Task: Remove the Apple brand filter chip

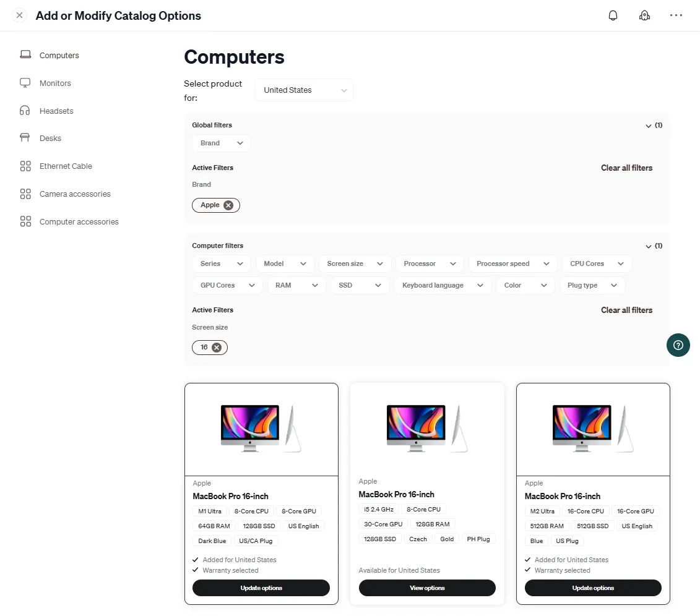Action: coord(228,205)
